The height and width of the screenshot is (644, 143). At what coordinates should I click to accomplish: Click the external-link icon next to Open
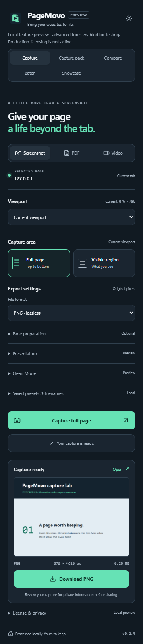[127, 469]
